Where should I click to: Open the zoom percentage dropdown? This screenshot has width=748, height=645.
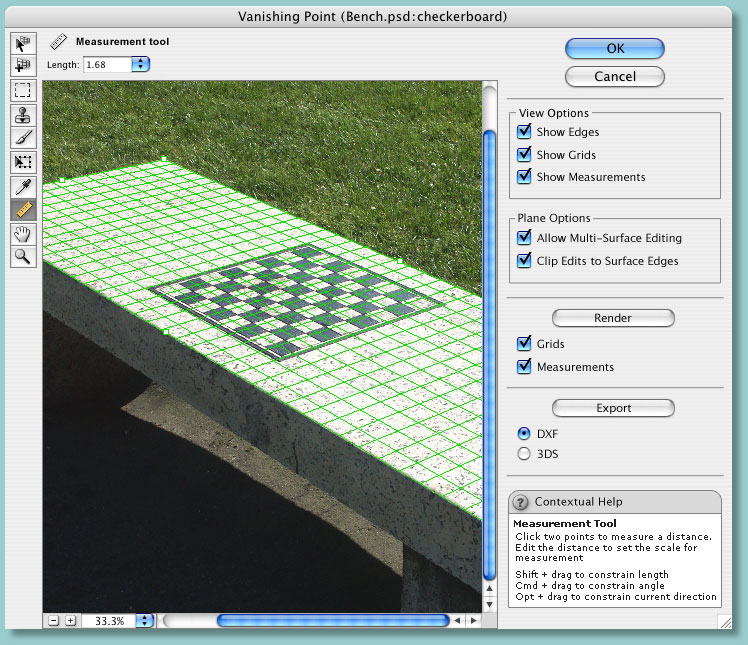144,621
